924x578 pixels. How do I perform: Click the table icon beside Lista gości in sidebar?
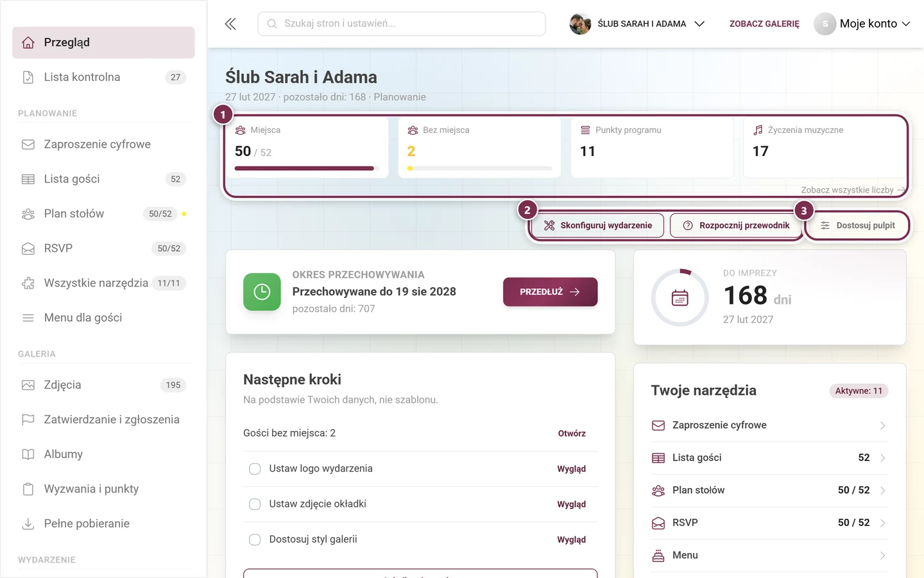coord(28,179)
